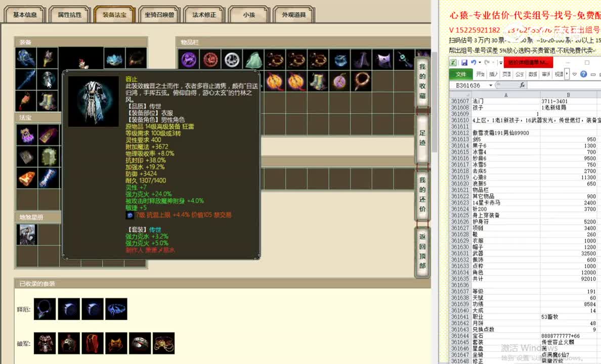Expand the Undo dropdown arrow in Excel
Viewport: 601px width, 364px height.
[480, 63]
